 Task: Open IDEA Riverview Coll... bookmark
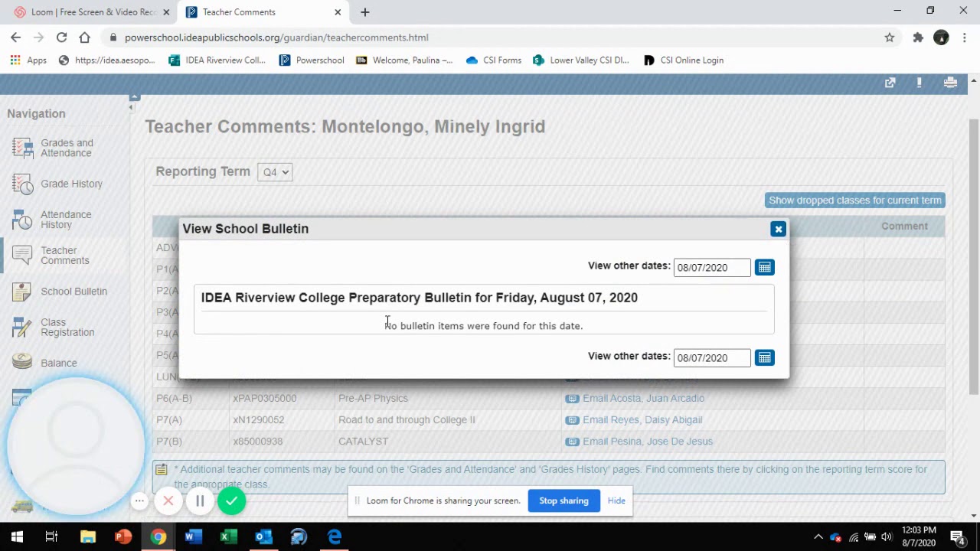[x=217, y=60]
